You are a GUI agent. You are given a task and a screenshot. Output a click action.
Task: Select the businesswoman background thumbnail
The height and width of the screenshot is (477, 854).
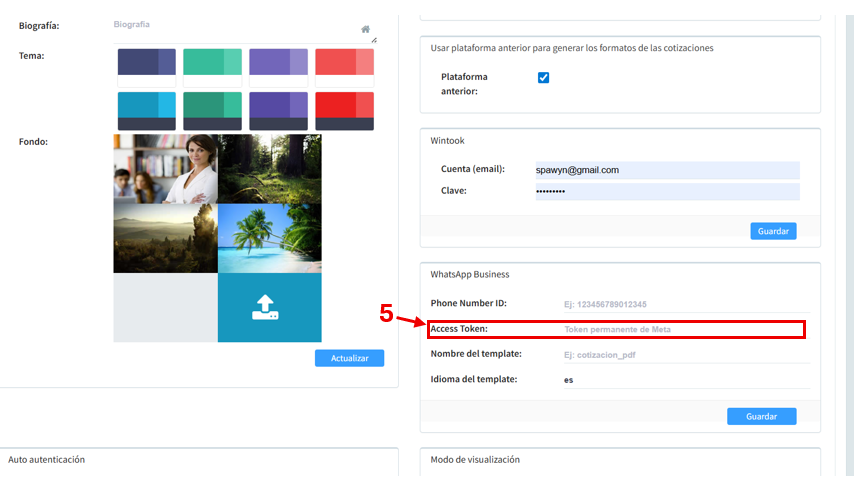[165, 169]
